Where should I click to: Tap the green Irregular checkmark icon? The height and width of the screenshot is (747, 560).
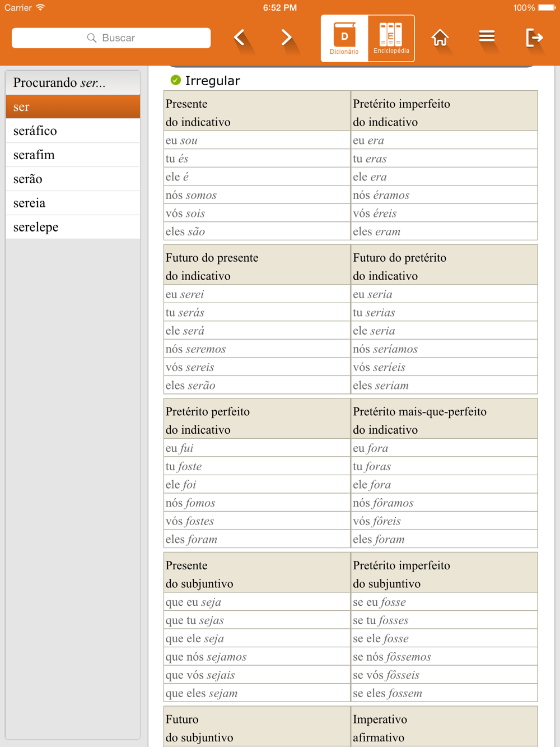[x=176, y=80]
